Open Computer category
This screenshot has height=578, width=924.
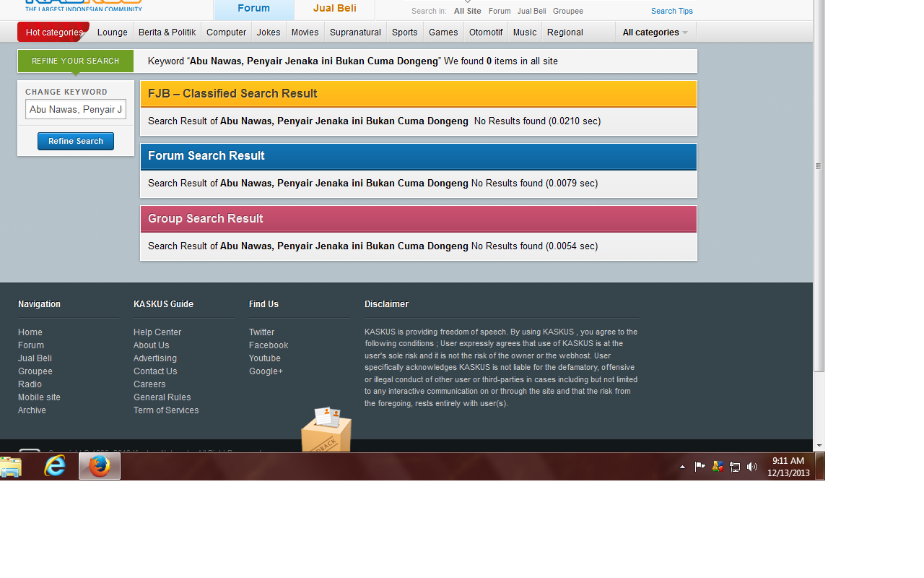227,32
